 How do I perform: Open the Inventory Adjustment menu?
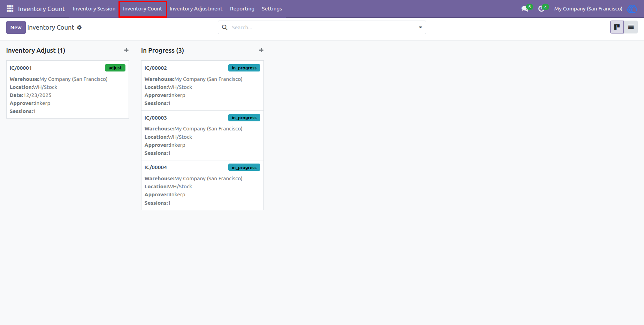[196, 9]
